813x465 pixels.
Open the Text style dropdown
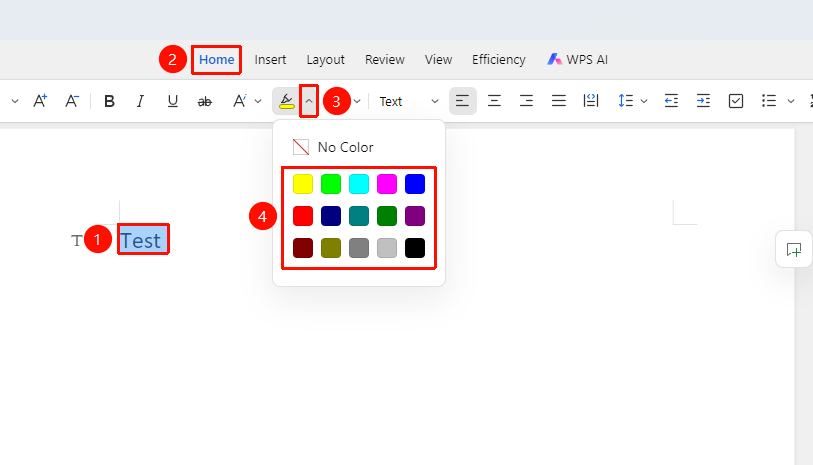409,101
